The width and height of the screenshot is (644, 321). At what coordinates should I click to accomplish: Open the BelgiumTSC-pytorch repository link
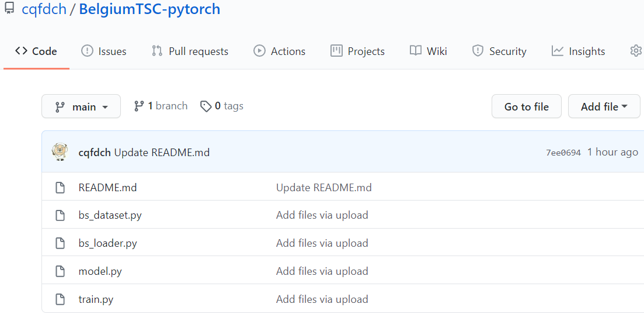[149, 9]
